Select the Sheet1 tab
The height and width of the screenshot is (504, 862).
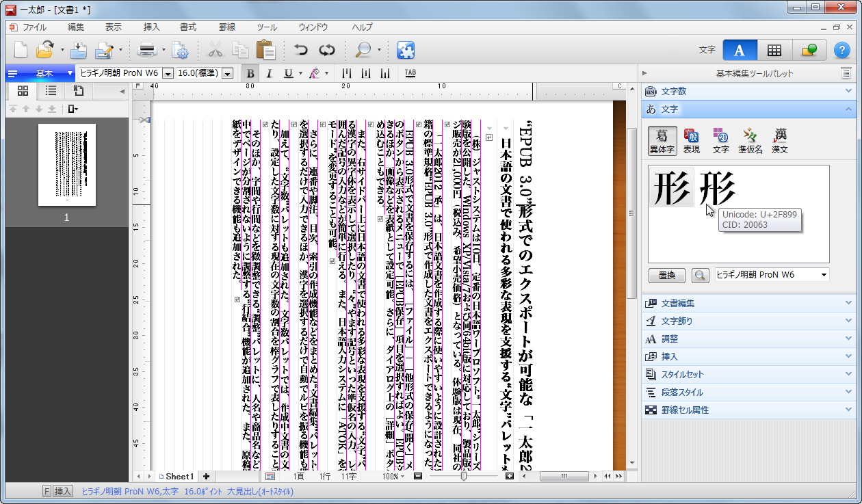177,476
